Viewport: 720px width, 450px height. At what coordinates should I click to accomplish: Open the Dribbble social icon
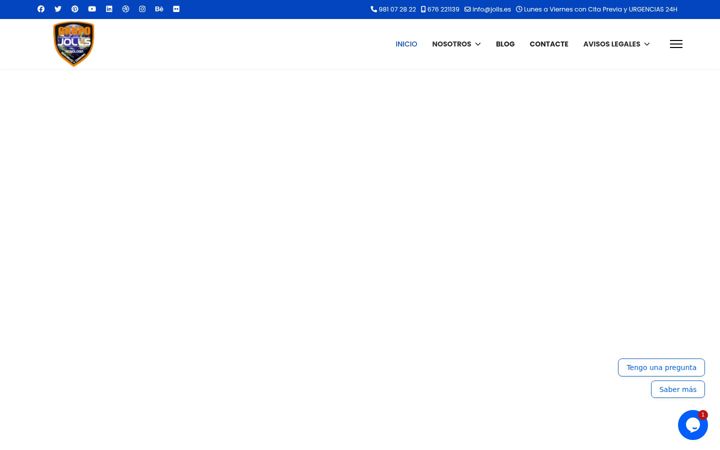pyautogui.click(x=126, y=9)
